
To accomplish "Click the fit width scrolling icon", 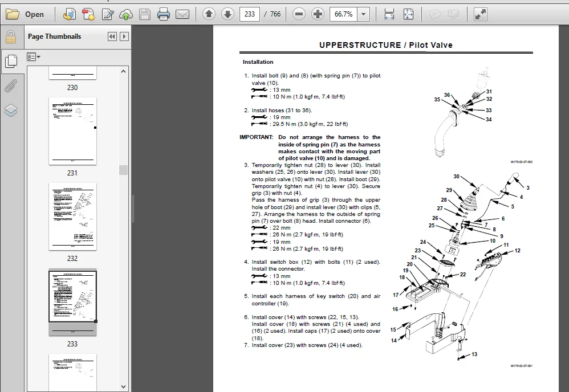I will tap(389, 14).
